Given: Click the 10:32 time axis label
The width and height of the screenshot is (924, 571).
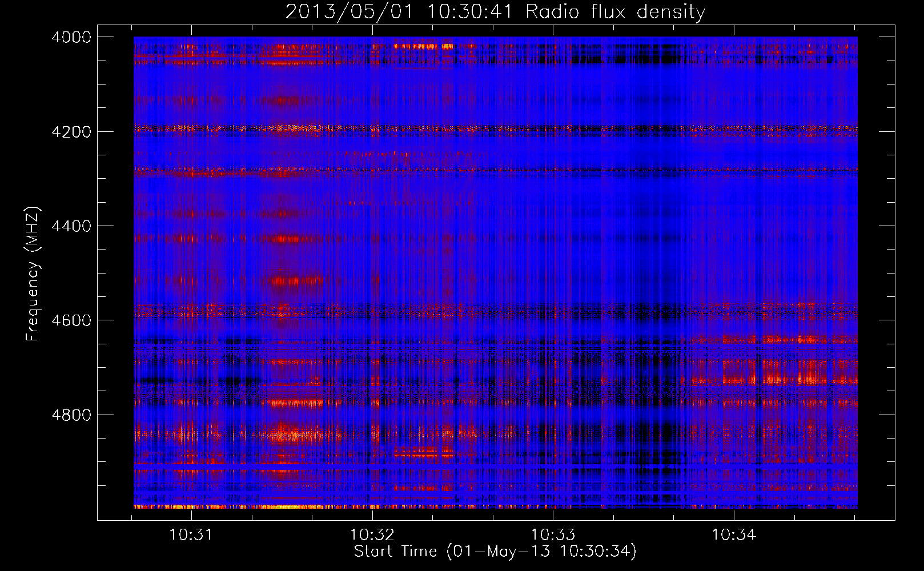Looking at the screenshot, I should (372, 535).
